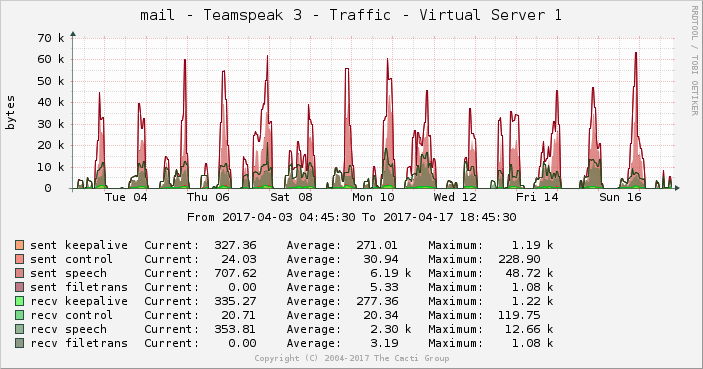
Task: Click the 'recv keepalive' legend label
Action: point(79,301)
